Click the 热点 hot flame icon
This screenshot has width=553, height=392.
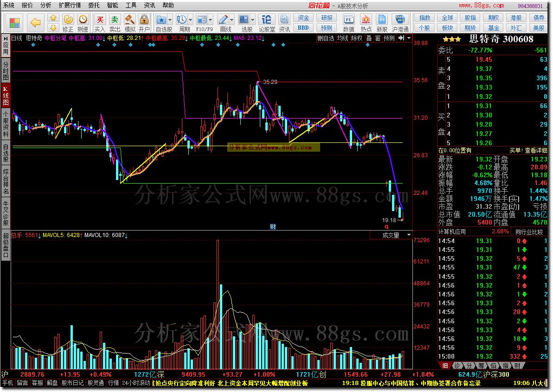(x=366, y=19)
